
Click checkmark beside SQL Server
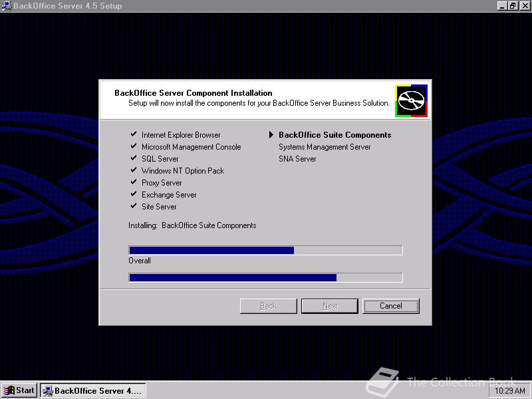click(x=134, y=158)
